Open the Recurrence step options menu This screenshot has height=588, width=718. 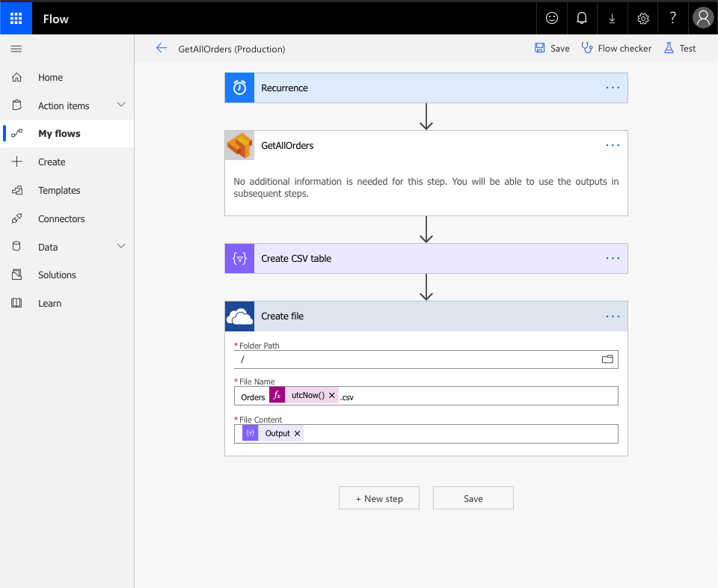point(613,88)
